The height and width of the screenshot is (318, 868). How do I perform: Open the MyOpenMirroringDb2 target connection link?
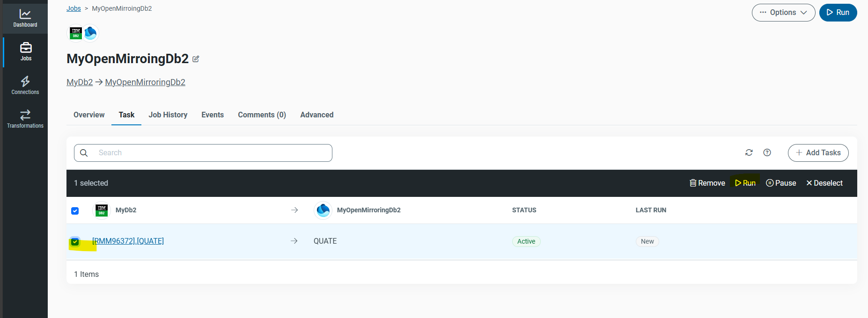[x=145, y=82]
